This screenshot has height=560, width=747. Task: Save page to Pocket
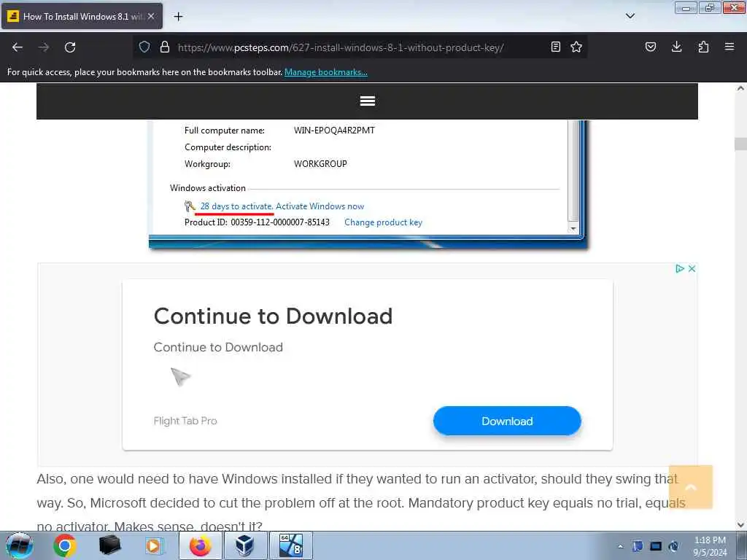point(651,47)
